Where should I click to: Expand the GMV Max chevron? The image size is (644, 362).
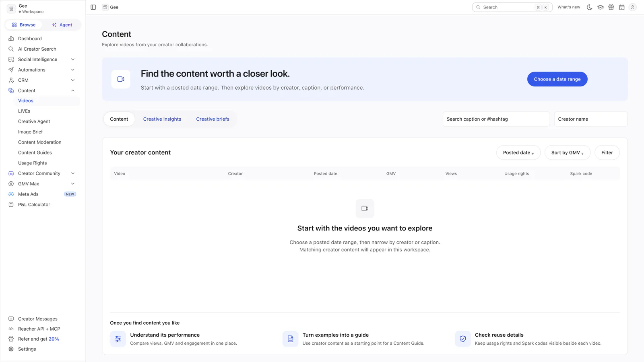coord(73,184)
